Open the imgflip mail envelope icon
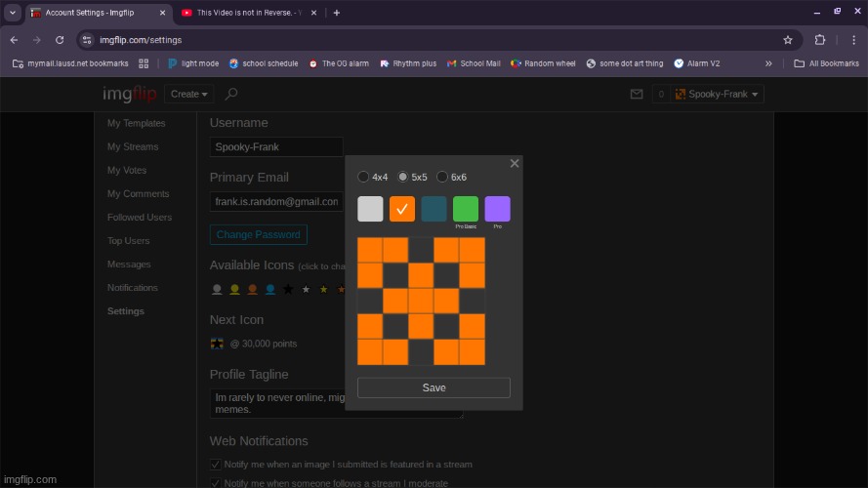The image size is (868, 488). pyautogui.click(x=637, y=95)
